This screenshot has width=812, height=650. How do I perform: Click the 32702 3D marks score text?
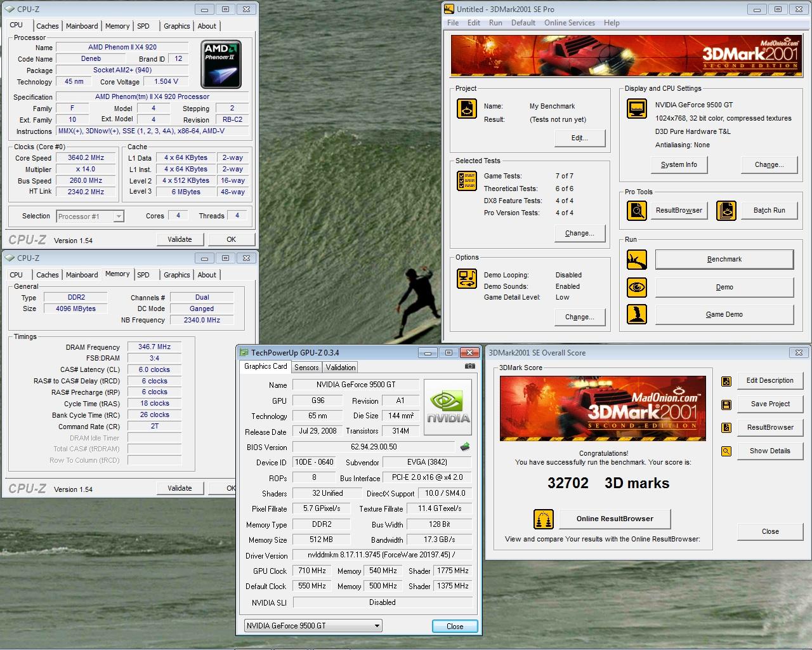608,483
